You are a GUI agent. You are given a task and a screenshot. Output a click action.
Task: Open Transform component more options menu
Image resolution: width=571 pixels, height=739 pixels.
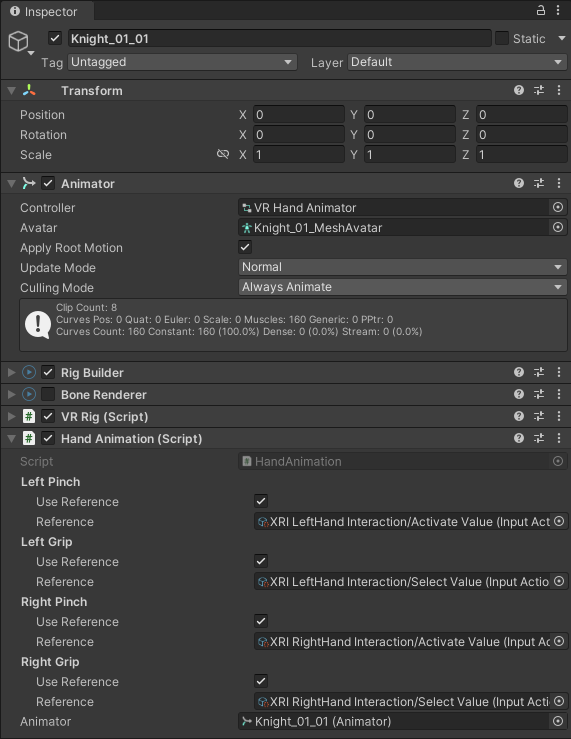point(559,90)
